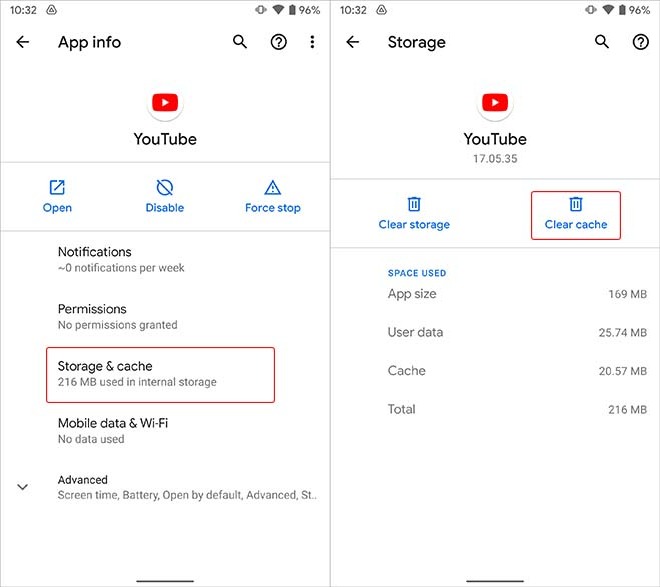This screenshot has width=660, height=587.
Task: Tap App info title text
Action: click(89, 42)
